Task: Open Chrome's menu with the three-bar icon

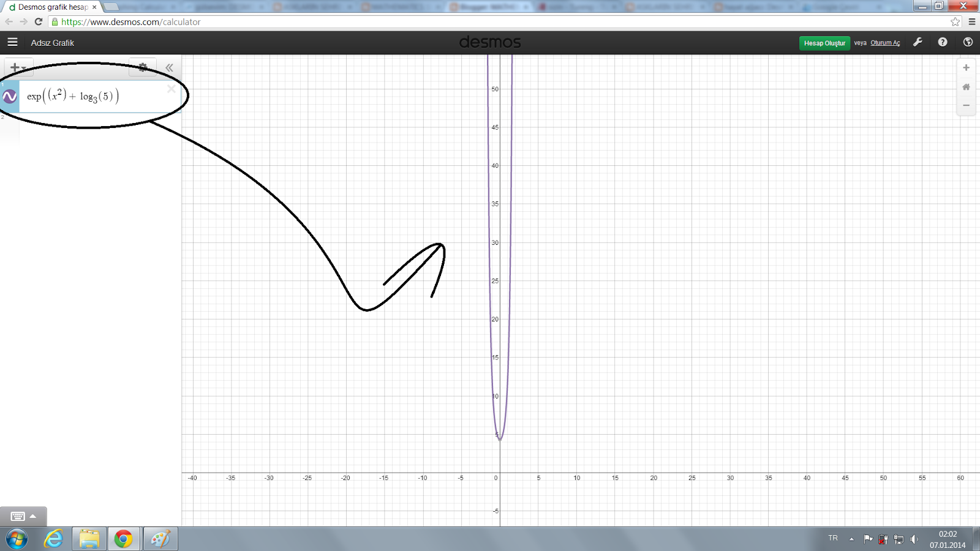Action: point(973,21)
